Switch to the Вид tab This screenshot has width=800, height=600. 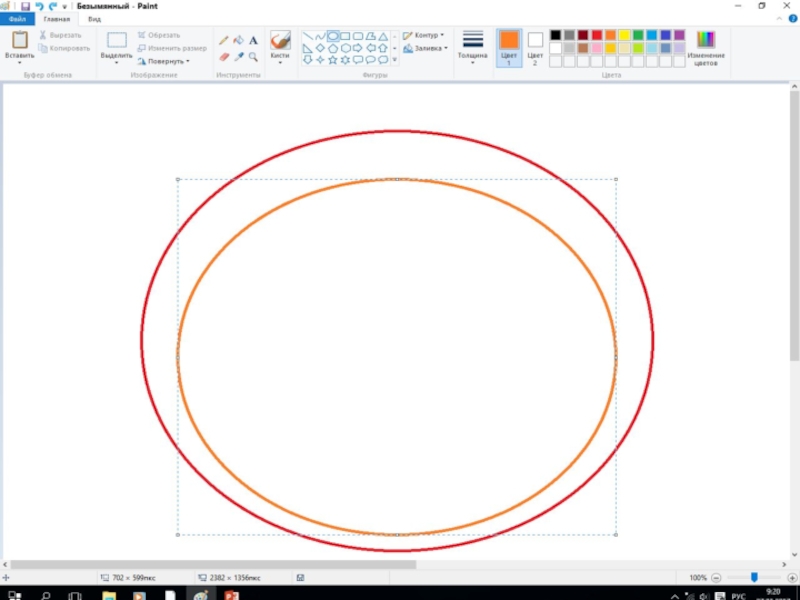tap(94, 19)
